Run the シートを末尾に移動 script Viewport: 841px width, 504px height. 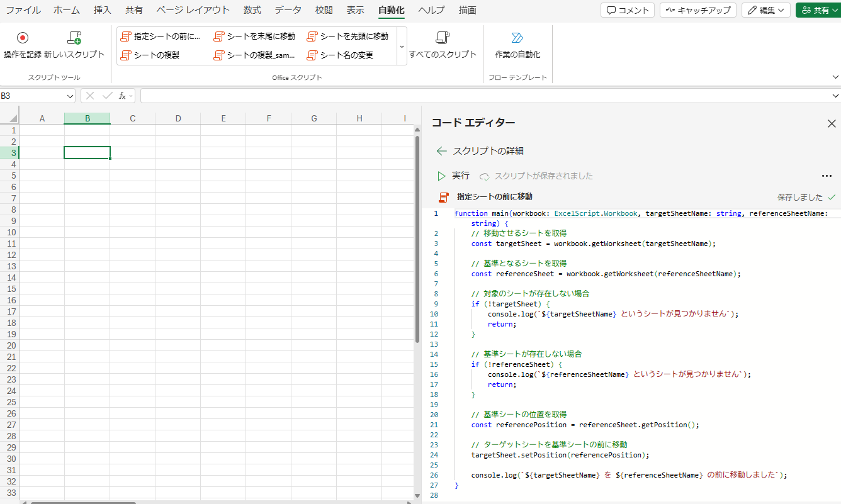(x=254, y=36)
